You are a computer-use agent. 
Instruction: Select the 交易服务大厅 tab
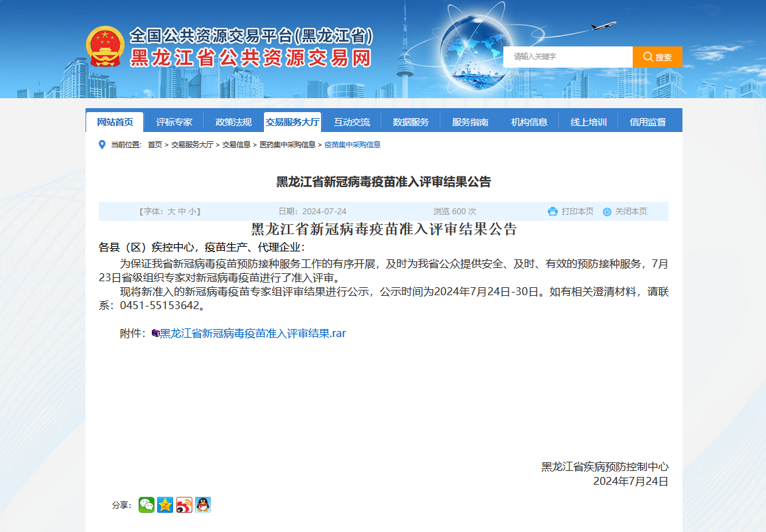pos(292,121)
